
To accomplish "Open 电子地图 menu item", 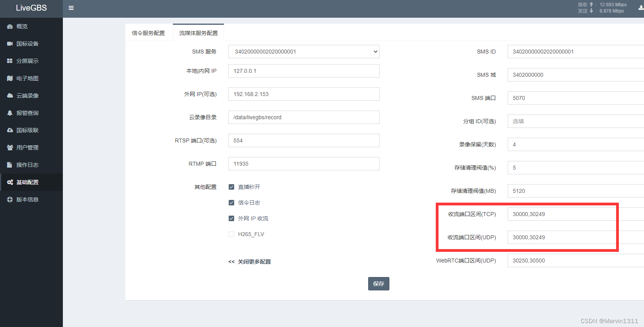I will coord(31,78).
